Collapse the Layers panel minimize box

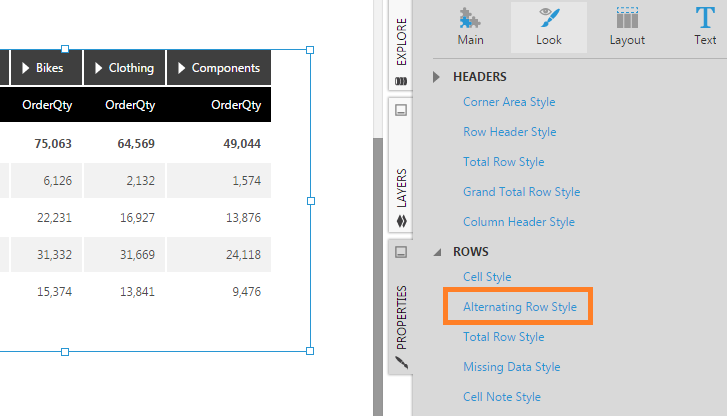pyautogui.click(x=401, y=110)
